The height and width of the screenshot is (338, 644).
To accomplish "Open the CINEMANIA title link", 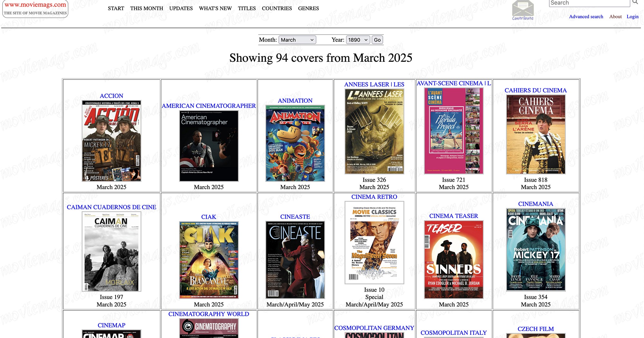I will click(x=535, y=204).
